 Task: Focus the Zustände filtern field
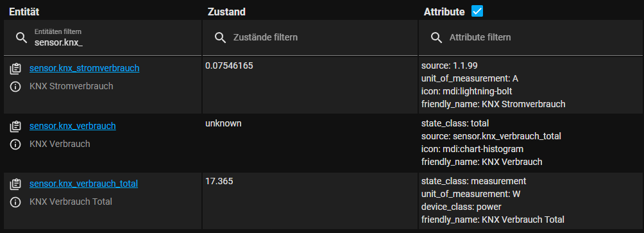(310, 37)
